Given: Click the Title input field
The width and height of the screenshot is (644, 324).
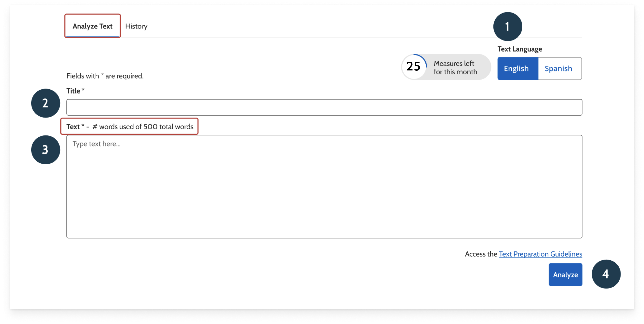Looking at the screenshot, I should pos(324,107).
